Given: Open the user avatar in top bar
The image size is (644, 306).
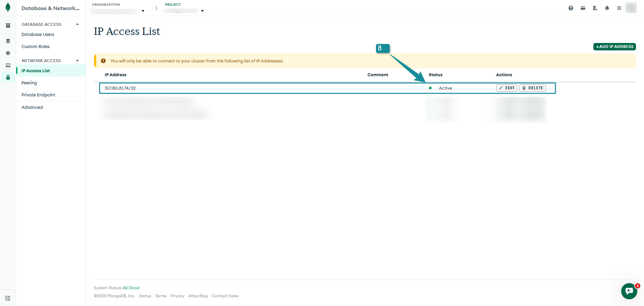Looking at the screenshot, I should click(631, 8).
